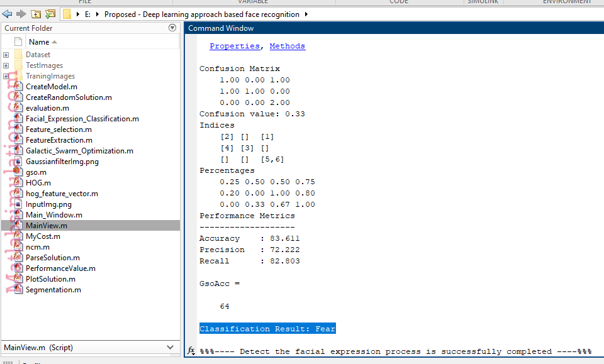The width and height of the screenshot is (604, 364).
Task: Go back to the previous folder
Action: pos(7,14)
